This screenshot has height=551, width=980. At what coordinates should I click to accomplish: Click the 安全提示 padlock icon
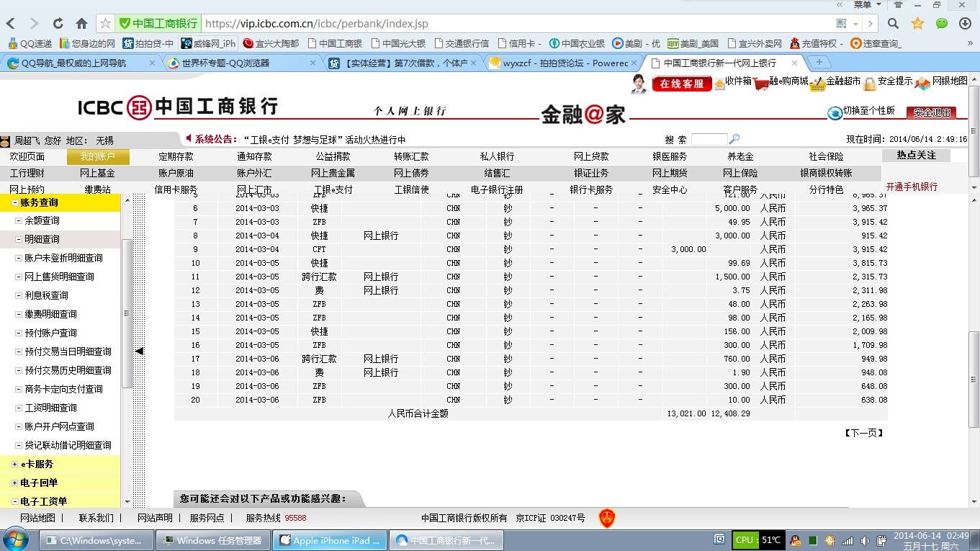point(870,84)
